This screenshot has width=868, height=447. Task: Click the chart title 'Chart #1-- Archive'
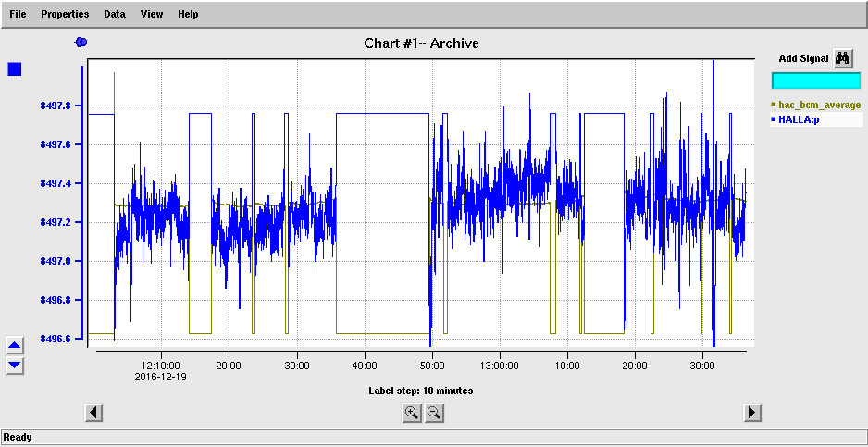[421, 43]
